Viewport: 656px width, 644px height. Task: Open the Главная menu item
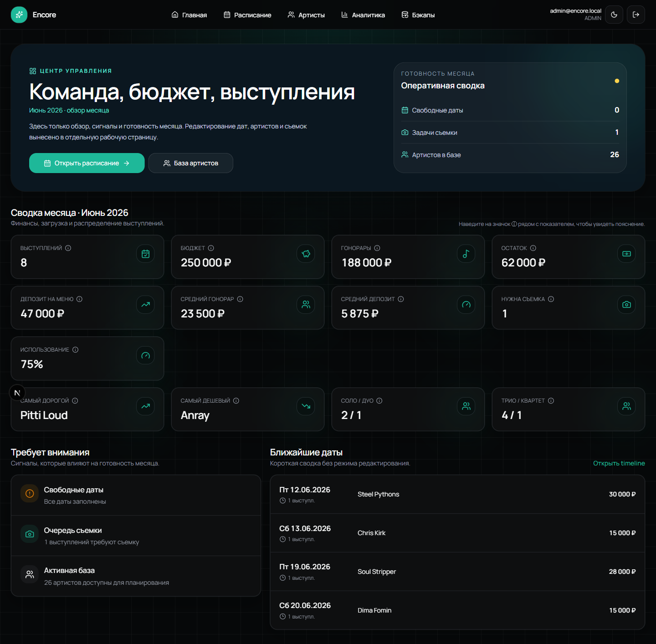[189, 15]
